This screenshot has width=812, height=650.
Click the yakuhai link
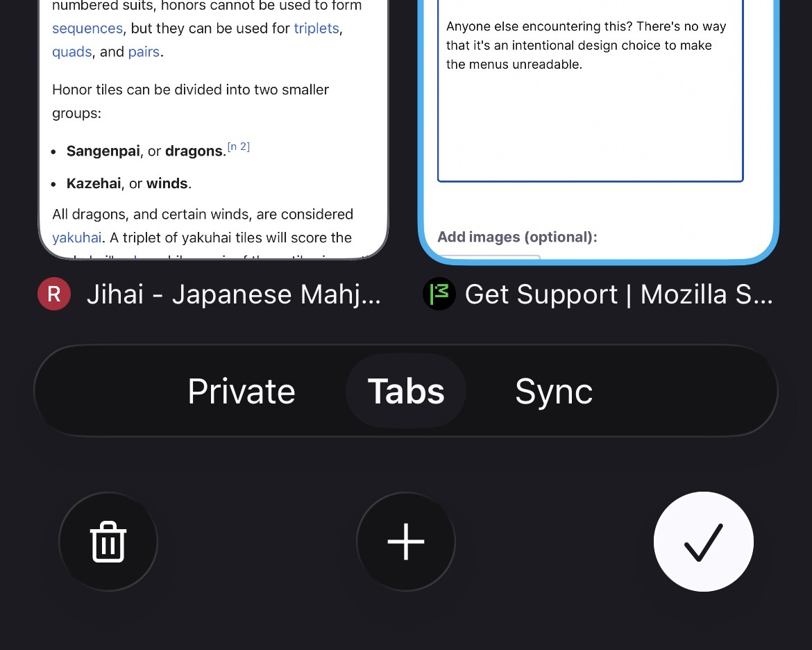pos(76,237)
